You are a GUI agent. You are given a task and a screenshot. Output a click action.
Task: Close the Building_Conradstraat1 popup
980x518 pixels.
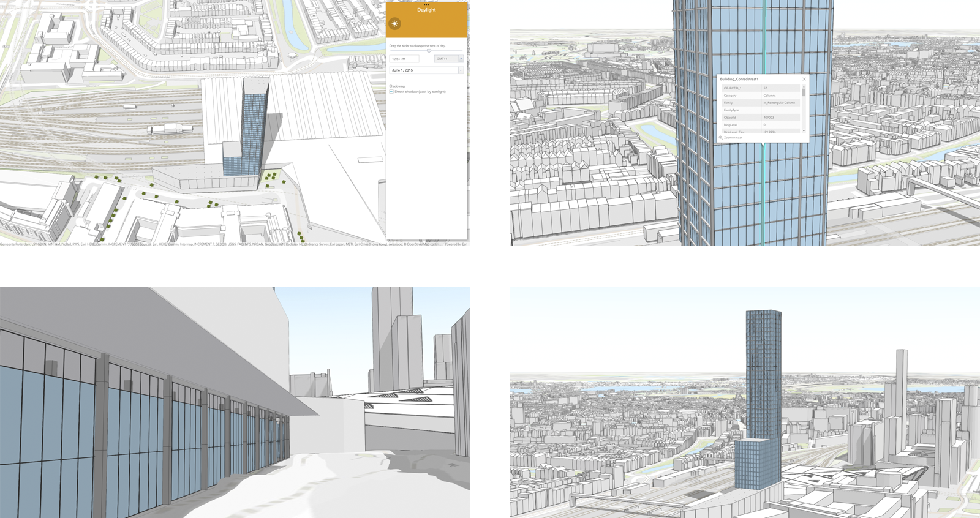(x=804, y=79)
